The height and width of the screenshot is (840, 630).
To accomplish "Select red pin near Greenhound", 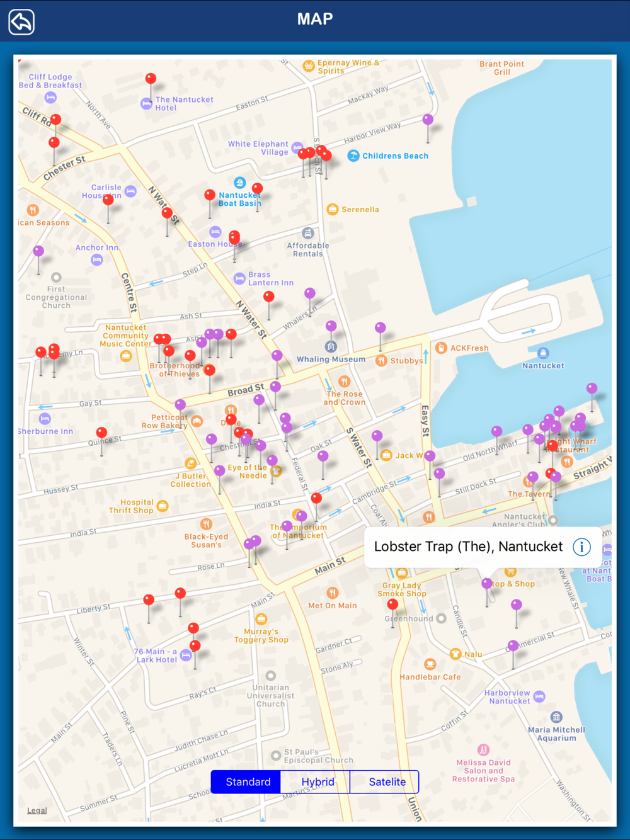I will click(x=392, y=604).
